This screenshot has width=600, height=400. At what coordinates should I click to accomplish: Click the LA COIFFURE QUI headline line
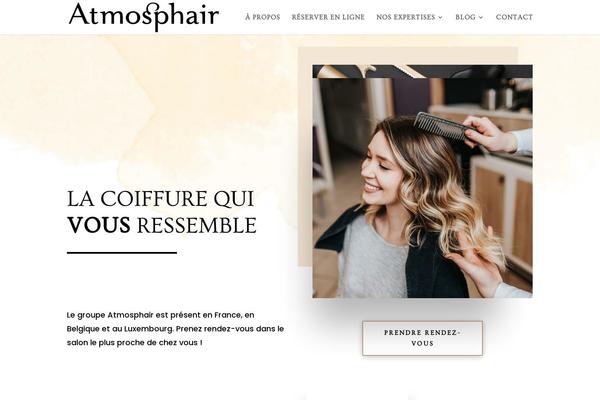[160, 199]
